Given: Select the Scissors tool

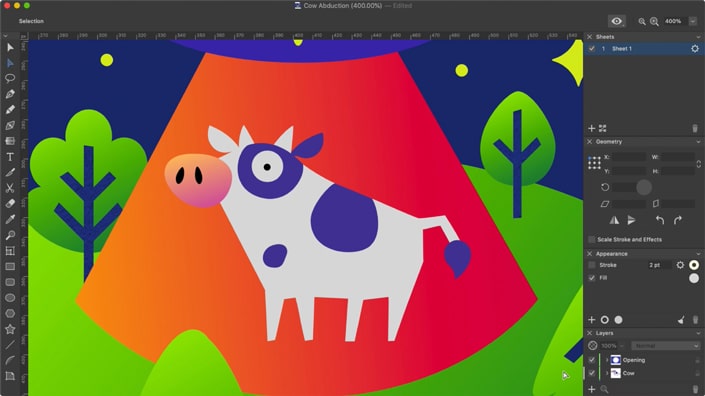Looking at the screenshot, I should point(10,188).
